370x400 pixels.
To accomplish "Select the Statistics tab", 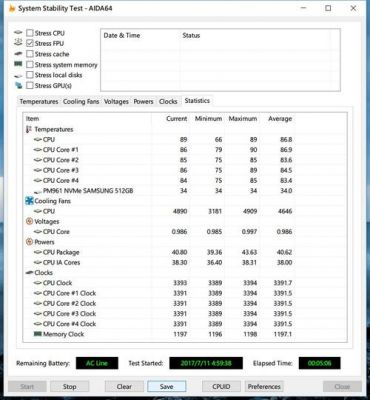I will coord(197,101).
